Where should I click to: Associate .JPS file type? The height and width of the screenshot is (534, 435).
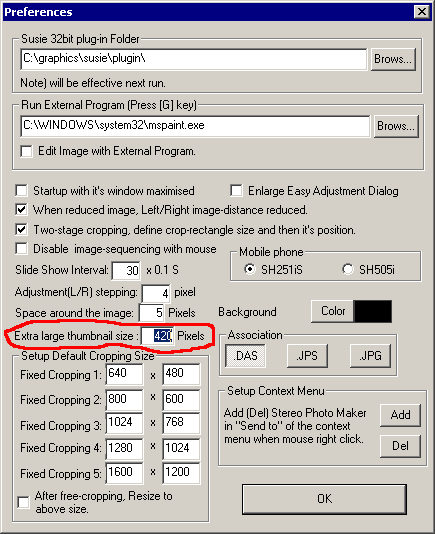(x=307, y=356)
